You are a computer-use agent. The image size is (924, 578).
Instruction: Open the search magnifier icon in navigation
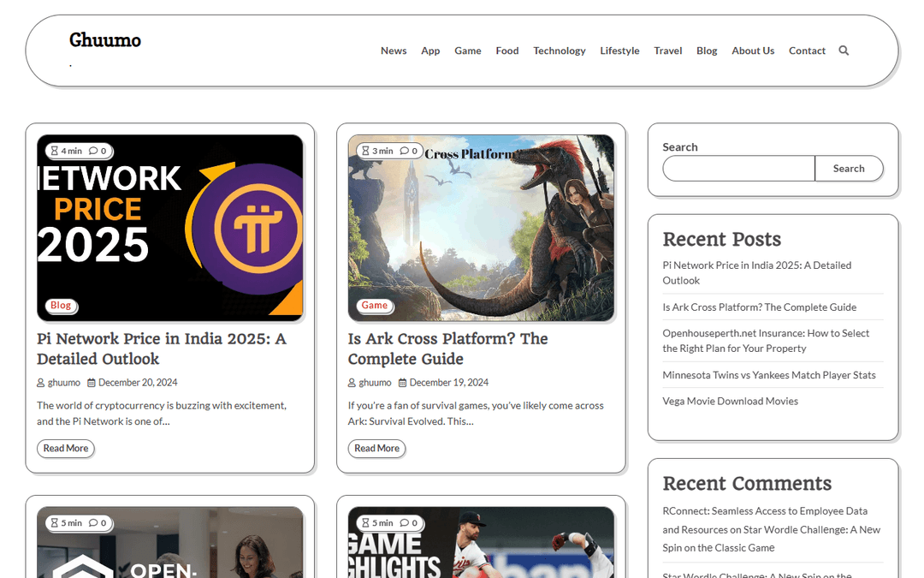pyautogui.click(x=844, y=51)
